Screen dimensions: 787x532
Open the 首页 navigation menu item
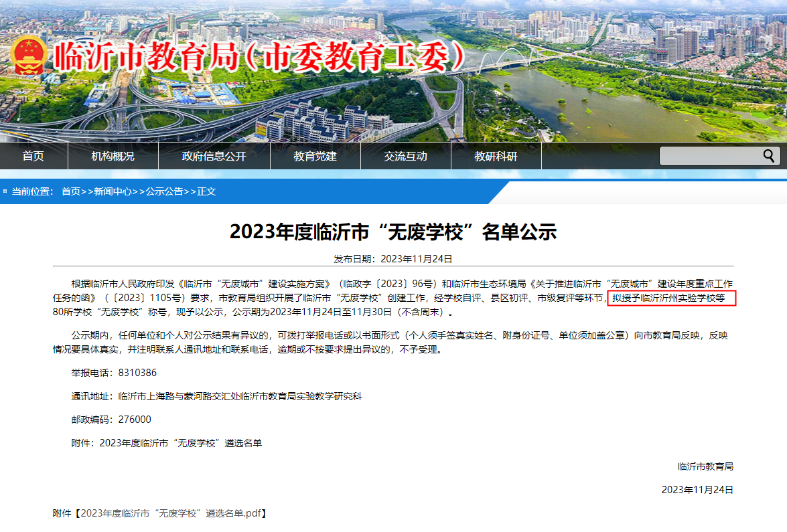(x=34, y=156)
